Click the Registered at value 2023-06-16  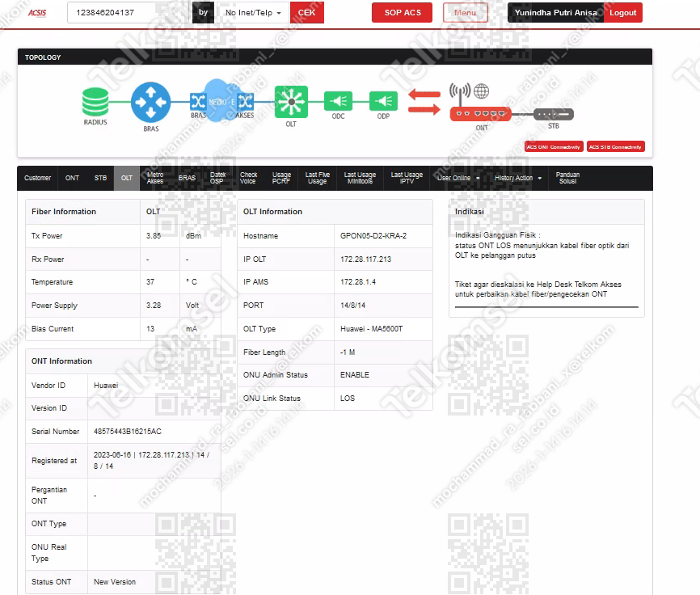tap(112, 455)
